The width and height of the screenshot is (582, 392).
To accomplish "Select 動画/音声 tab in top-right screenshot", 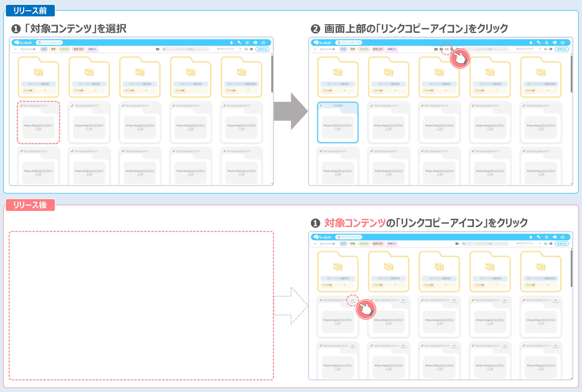I will tap(378, 49).
